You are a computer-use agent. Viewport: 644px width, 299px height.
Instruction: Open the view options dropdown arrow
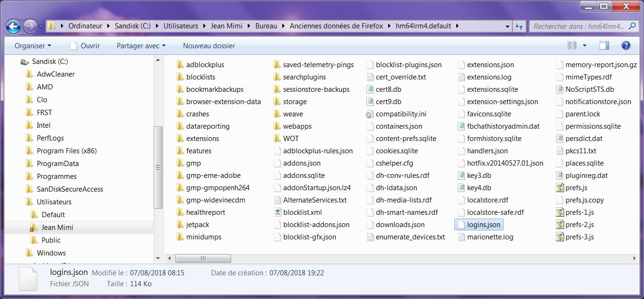(x=584, y=46)
